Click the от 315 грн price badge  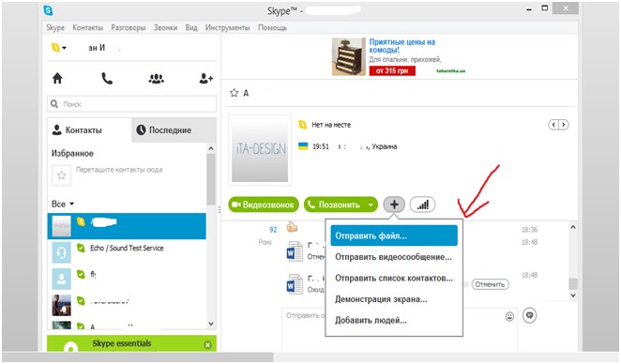tap(392, 70)
